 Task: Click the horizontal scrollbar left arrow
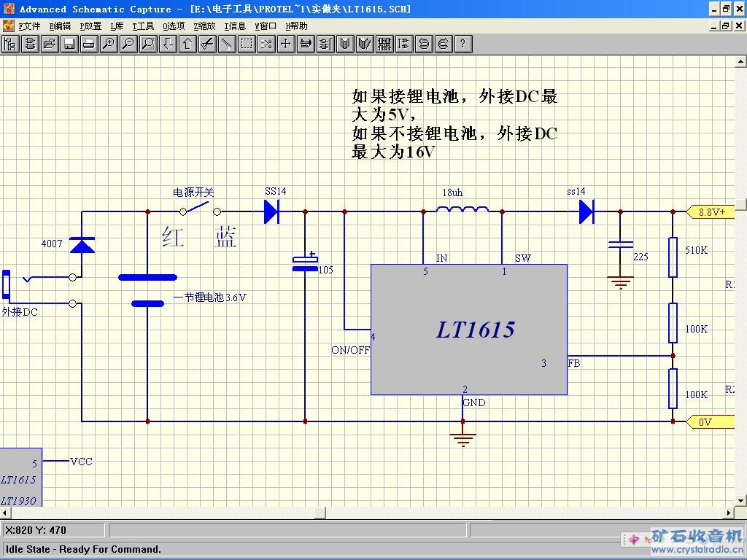coord(5,513)
